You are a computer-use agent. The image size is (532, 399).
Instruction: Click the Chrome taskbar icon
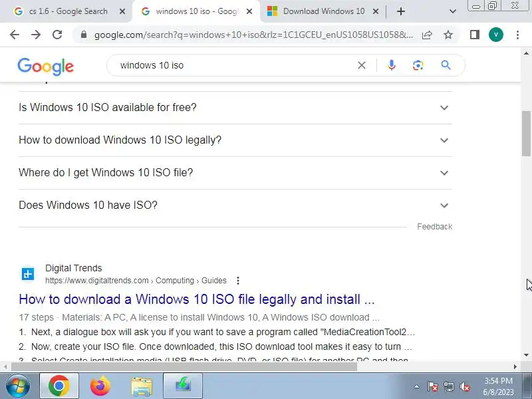point(59,386)
